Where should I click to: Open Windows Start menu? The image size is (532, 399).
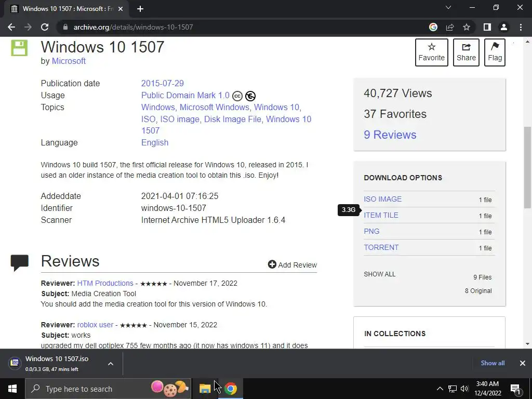click(x=12, y=389)
